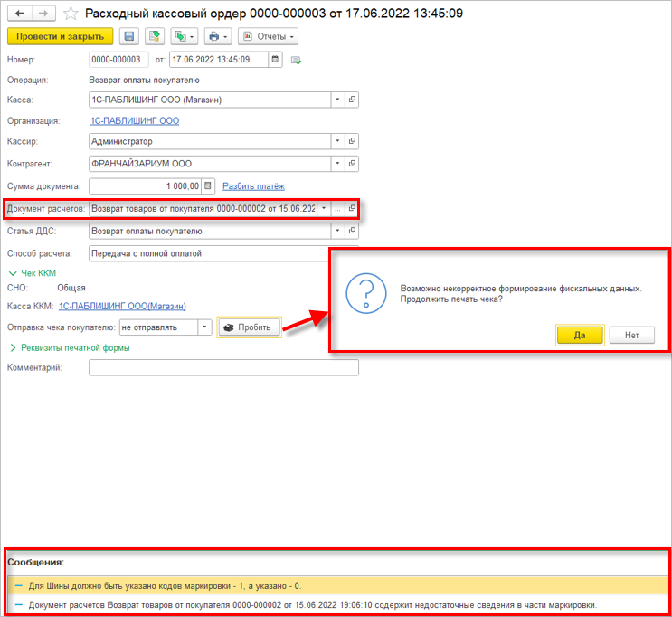Open the organization link 1С-ПАБЛИШИНГ ООО

(135, 121)
